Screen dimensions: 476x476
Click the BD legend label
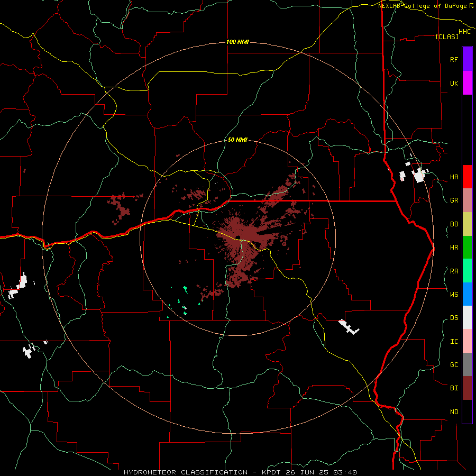click(x=454, y=224)
